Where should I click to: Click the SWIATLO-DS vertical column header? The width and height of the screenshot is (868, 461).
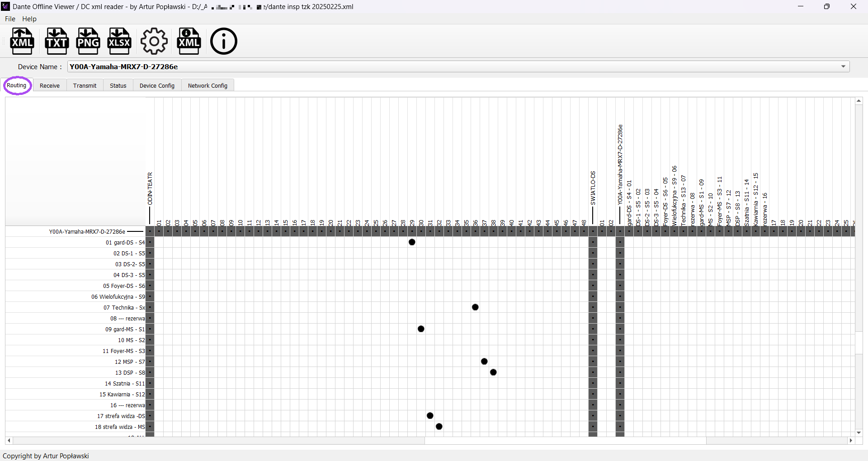593,188
